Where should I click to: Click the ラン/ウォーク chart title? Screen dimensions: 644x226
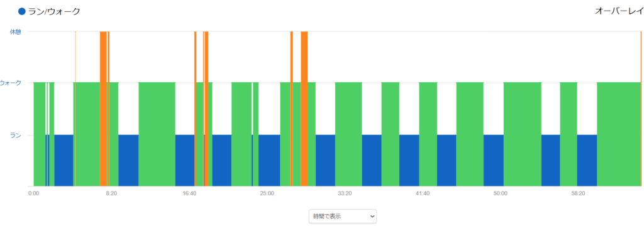[x=54, y=11]
